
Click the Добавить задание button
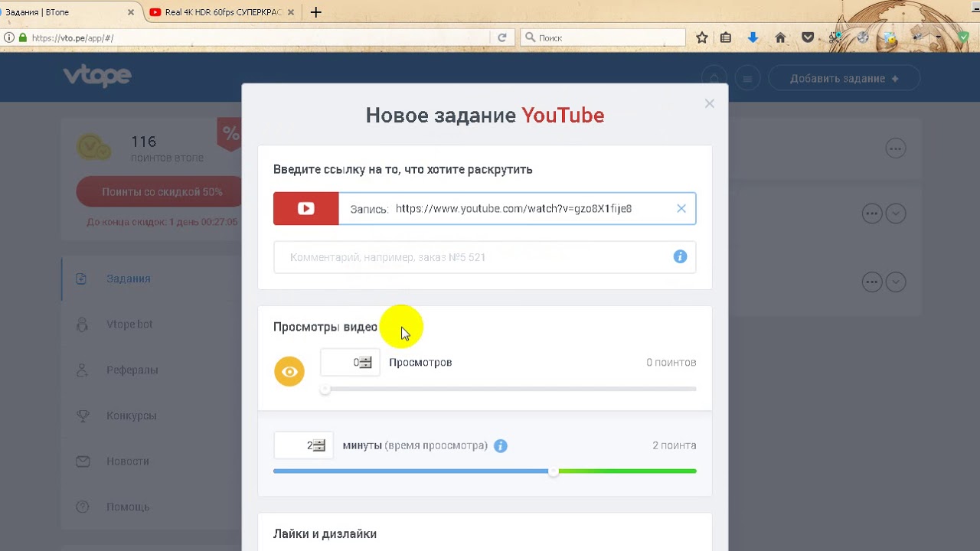(x=844, y=78)
